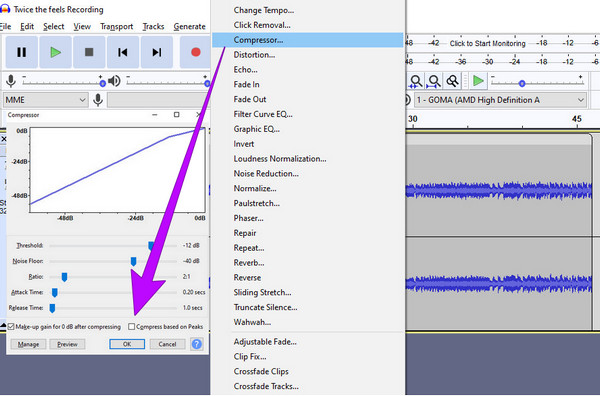
Task: Start playback with the green Play button
Action: coord(55,52)
